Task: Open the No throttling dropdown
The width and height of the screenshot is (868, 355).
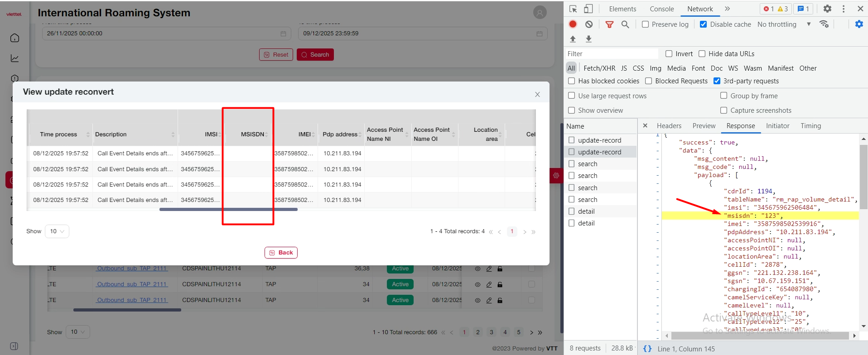Action: (784, 24)
